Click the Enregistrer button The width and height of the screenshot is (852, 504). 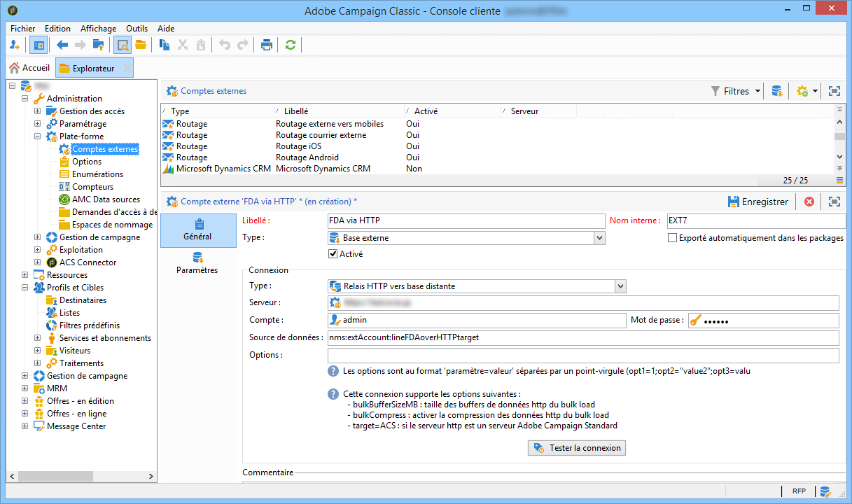click(758, 202)
